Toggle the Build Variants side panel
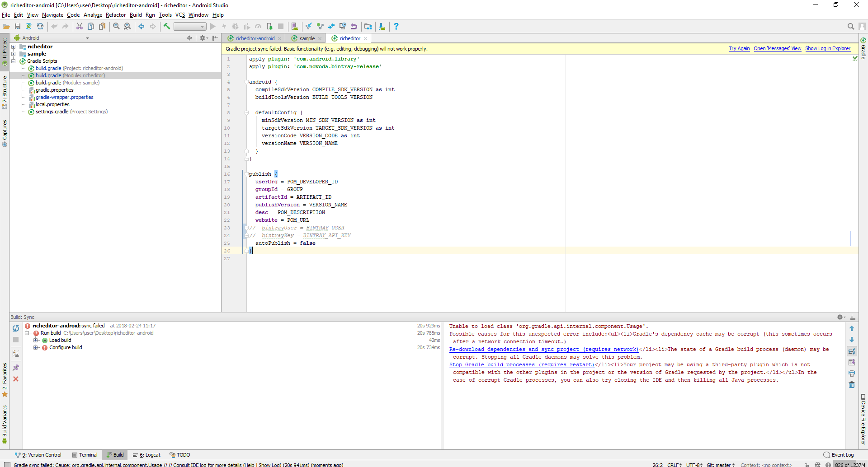The width and height of the screenshot is (868, 467). [x=5, y=425]
